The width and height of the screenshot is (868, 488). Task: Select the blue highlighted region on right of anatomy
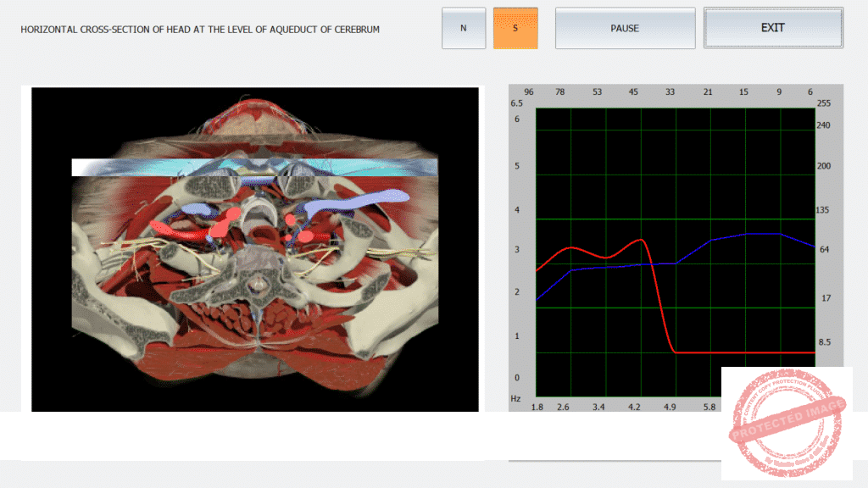pos(356,203)
